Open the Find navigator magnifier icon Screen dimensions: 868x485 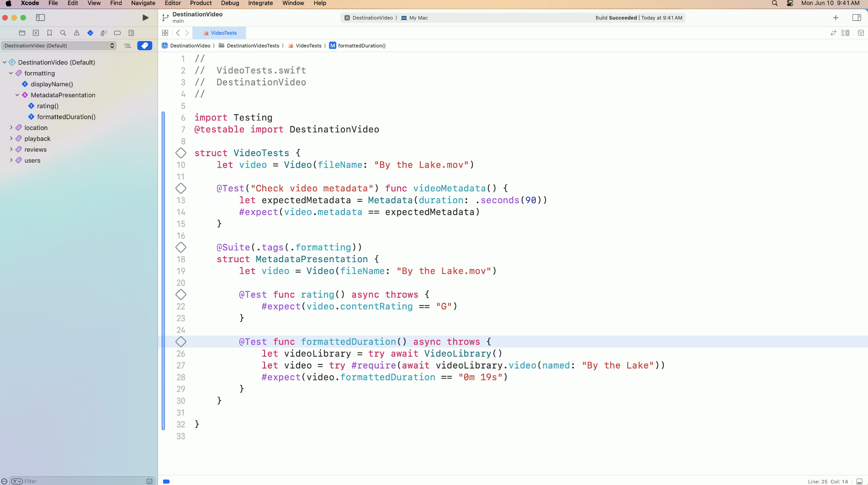(63, 33)
